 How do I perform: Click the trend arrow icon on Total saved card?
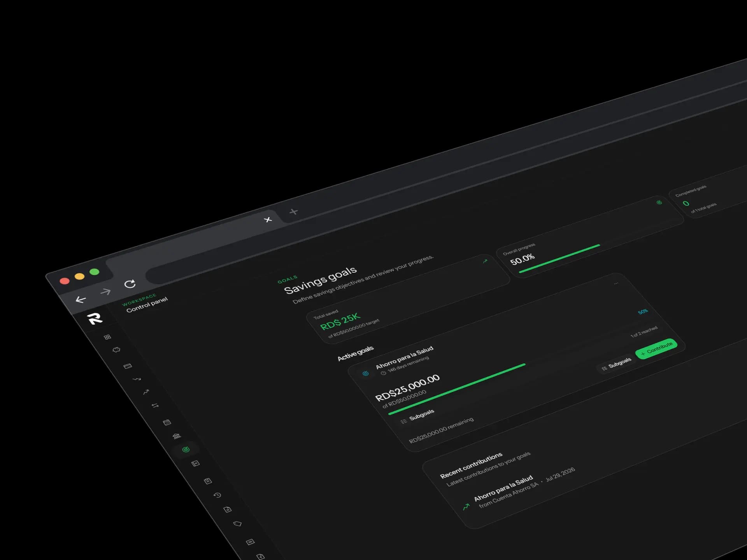pos(485,261)
